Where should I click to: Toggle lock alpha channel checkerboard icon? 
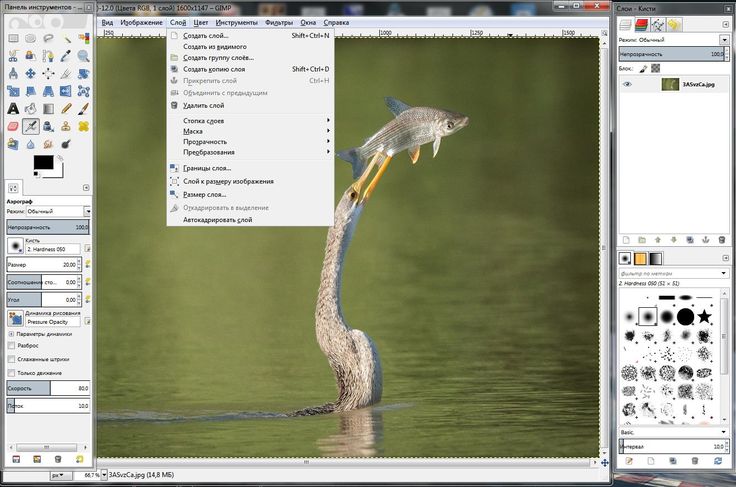pos(656,68)
